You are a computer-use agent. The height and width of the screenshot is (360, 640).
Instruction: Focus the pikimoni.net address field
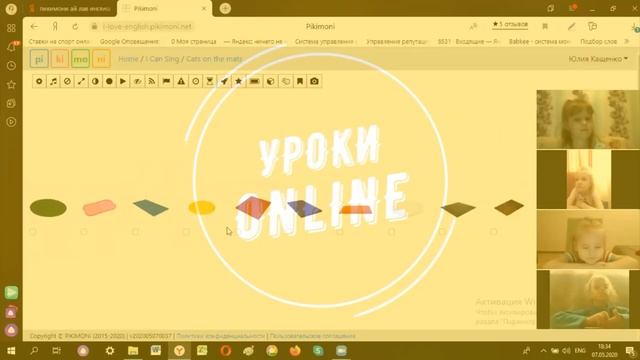coord(147,27)
